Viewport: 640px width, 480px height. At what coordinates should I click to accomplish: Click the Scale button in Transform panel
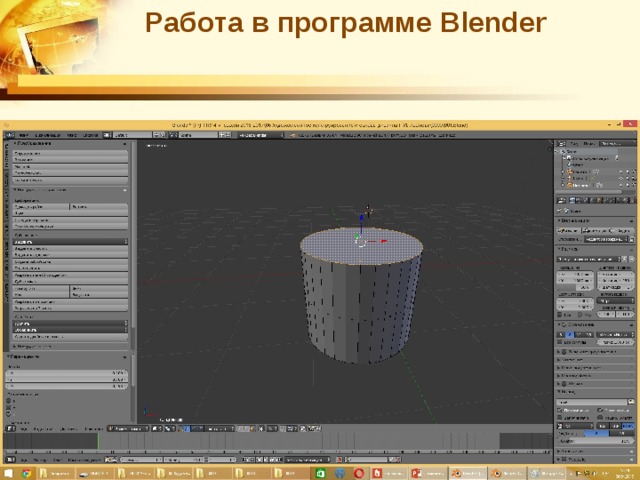[x=70, y=167]
